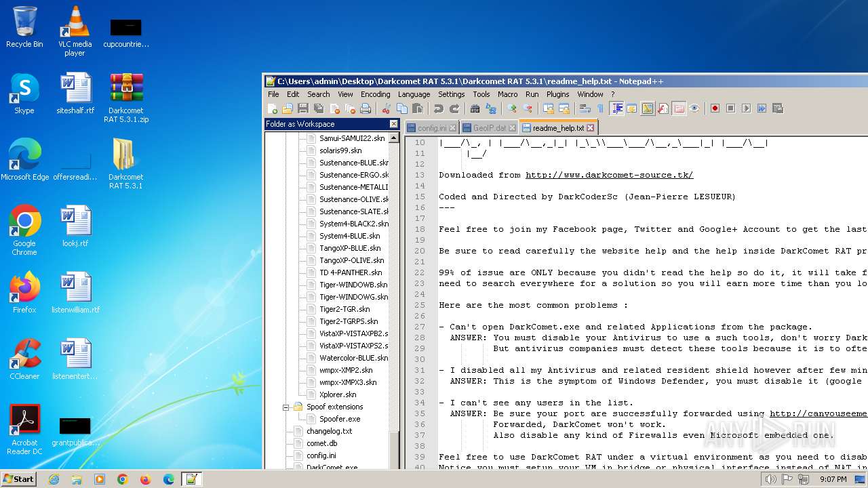Open the File menu

(273, 94)
